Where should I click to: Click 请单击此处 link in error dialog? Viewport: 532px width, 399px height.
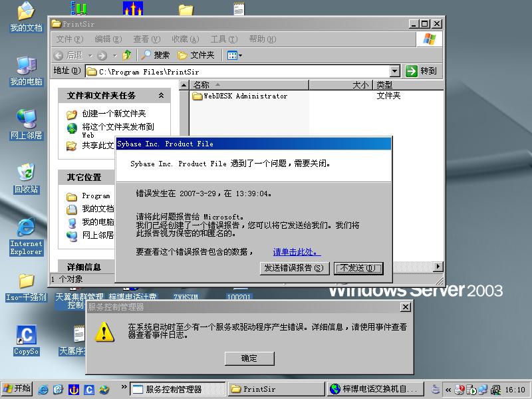pyautogui.click(x=297, y=252)
